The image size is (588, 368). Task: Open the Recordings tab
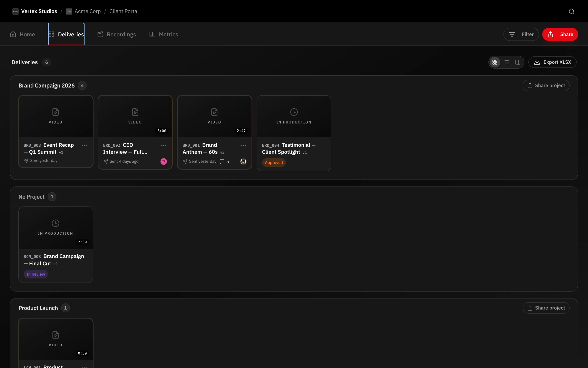pos(117,35)
